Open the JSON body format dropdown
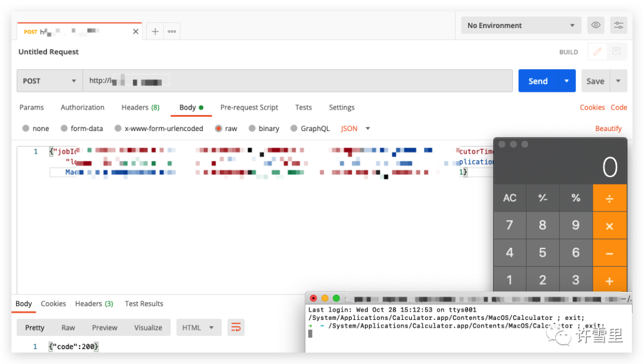 click(x=355, y=129)
